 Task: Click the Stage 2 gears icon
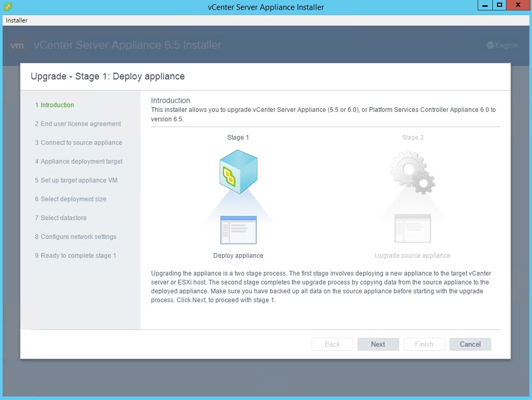412,172
